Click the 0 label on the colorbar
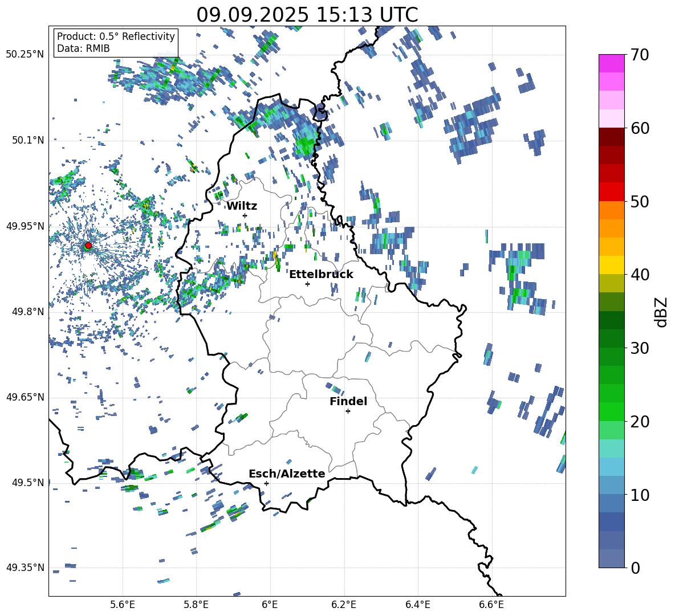Screen dimensions: 675x616 pyautogui.click(x=635, y=568)
